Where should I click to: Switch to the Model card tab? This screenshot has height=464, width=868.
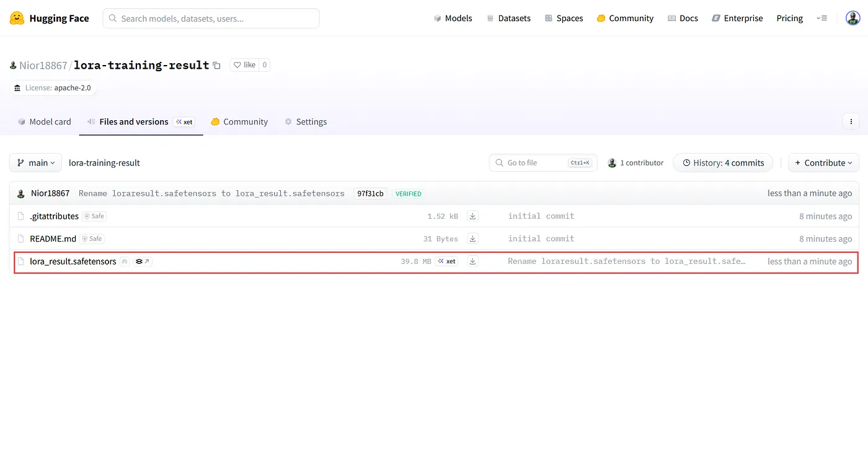click(44, 122)
